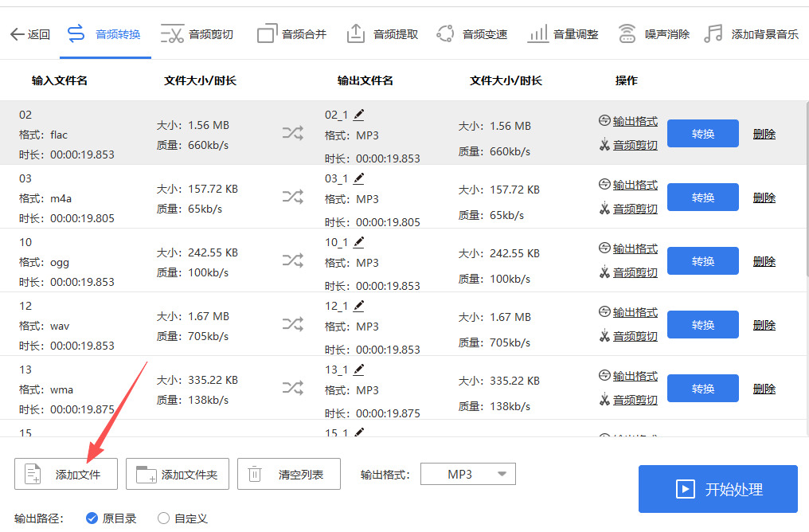
Task: Select the 自定义 output path option
Action: coord(182,518)
